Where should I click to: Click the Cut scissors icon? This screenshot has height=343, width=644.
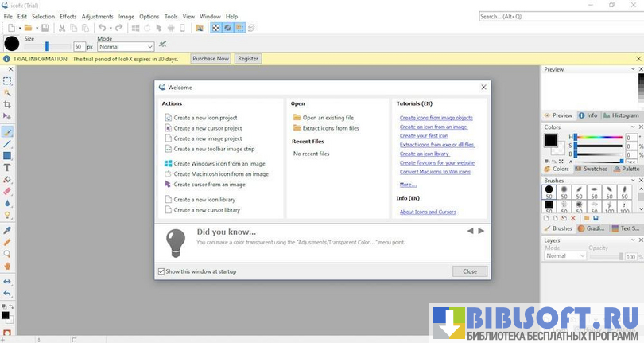pyautogui.click(x=60, y=28)
